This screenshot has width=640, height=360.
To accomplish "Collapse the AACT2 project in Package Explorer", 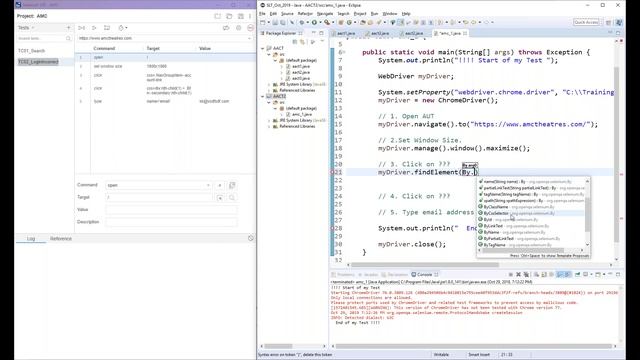I will pyautogui.click(x=262, y=96).
